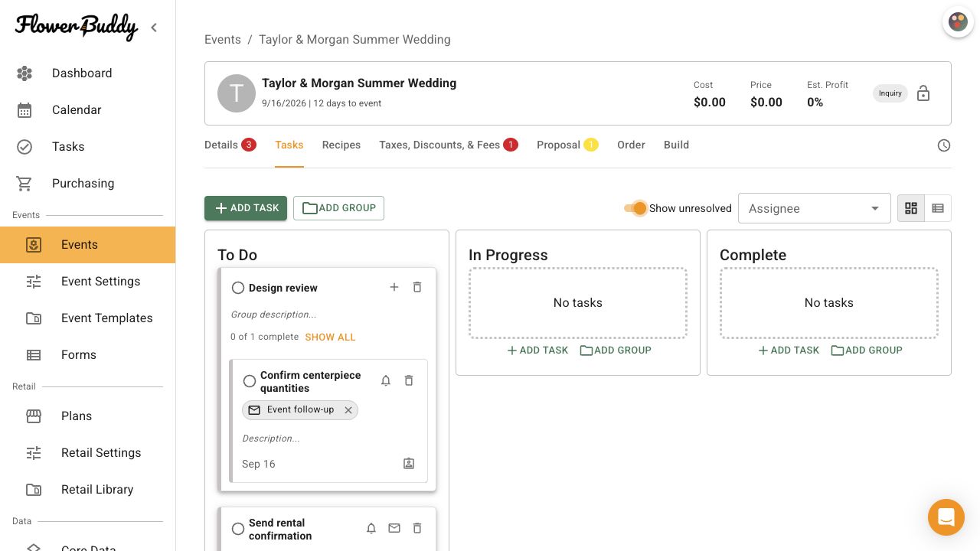The height and width of the screenshot is (551, 980).
Task: Expand tasks with SHOW ALL link
Action: (330, 337)
